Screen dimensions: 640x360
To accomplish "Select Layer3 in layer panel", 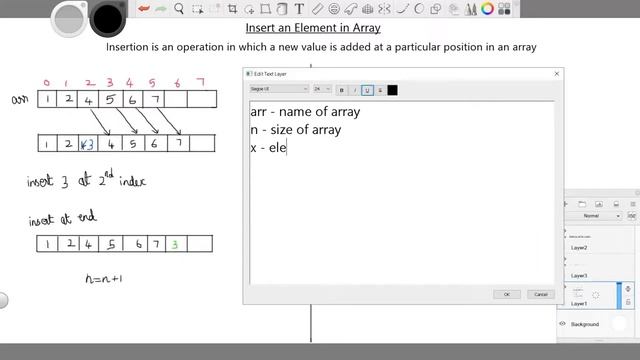I will 599,269.
